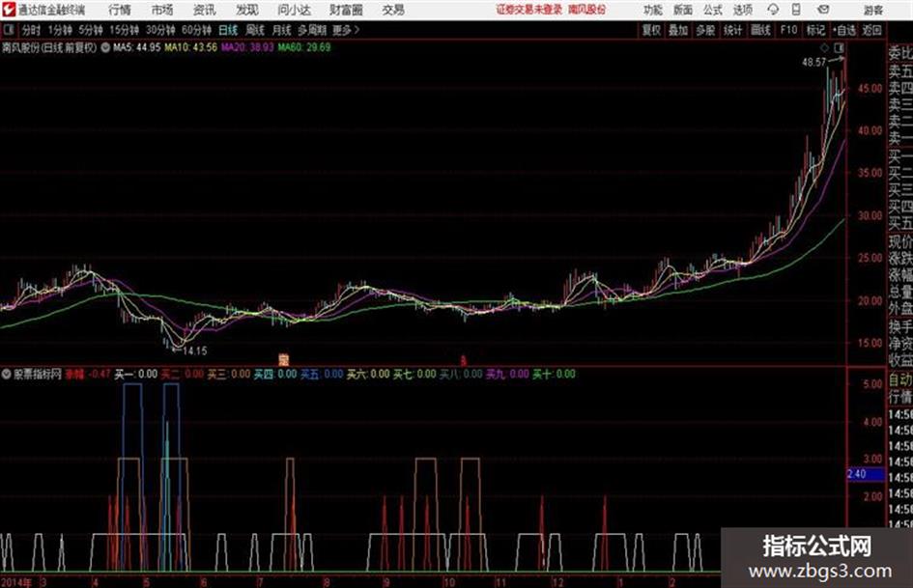The height and width of the screenshot is (588, 913).
Task: Open the 交易 menu
Action: 393,10
